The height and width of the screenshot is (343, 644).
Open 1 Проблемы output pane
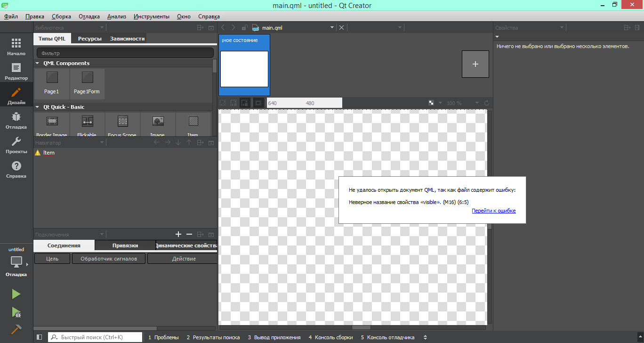pyautogui.click(x=163, y=337)
